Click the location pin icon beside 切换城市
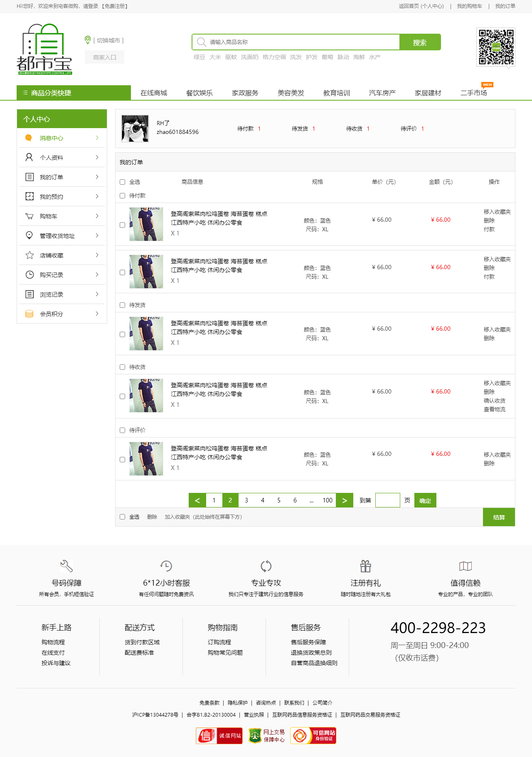 (x=88, y=40)
